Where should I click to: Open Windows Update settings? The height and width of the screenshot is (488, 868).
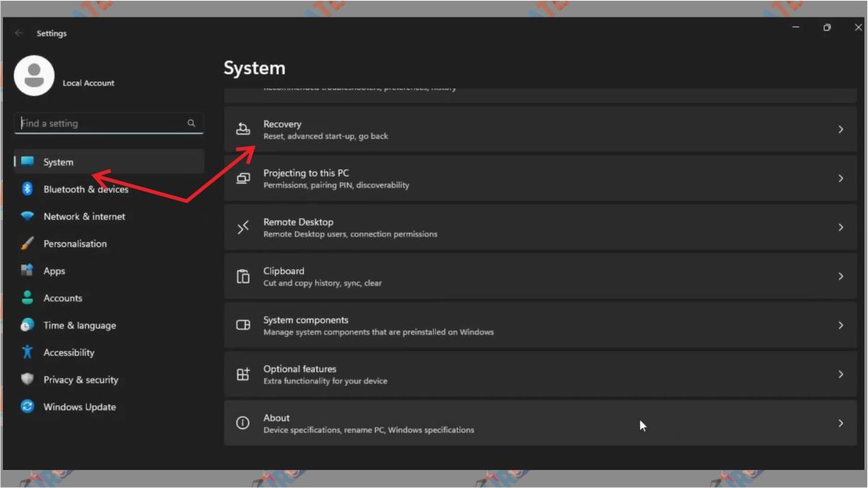(109, 407)
